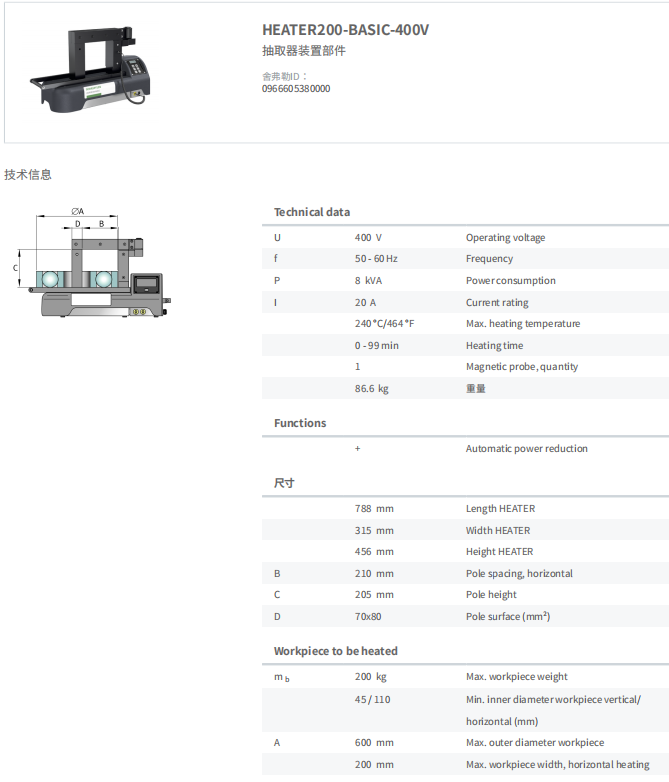Click the Pole spacing, horizontal label
Viewport: 669px width, 782px height.
(519, 574)
